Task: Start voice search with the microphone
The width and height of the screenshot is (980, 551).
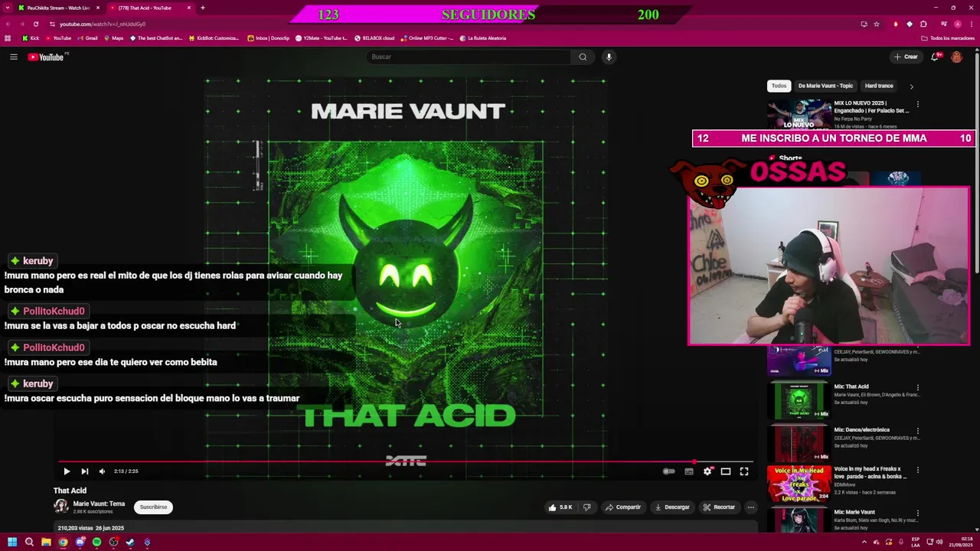Action: [x=609, y=57]
